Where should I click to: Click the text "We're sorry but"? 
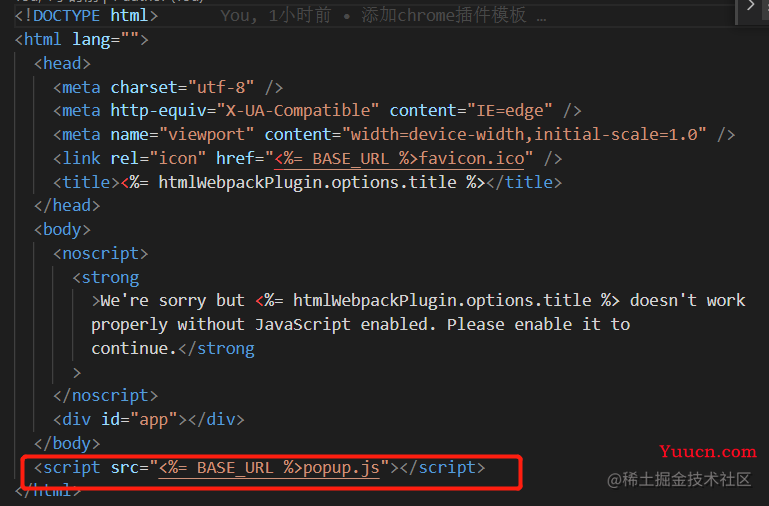(172, 301)
